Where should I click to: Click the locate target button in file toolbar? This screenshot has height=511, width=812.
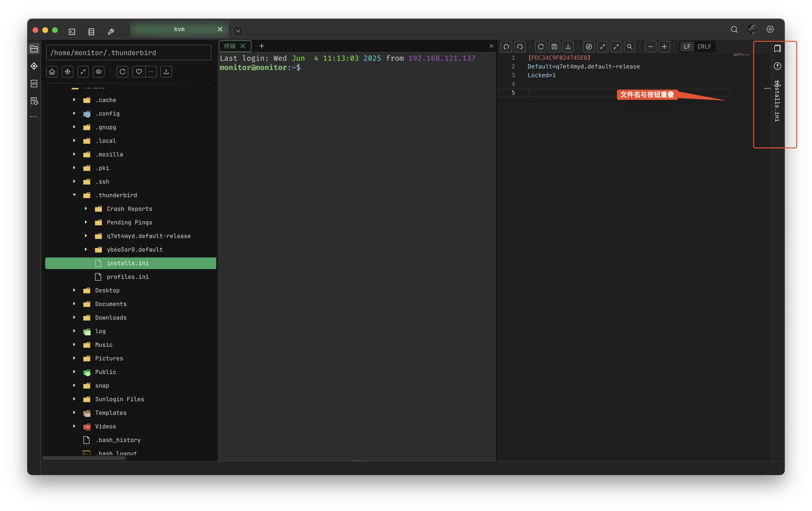tap(68, 72)
